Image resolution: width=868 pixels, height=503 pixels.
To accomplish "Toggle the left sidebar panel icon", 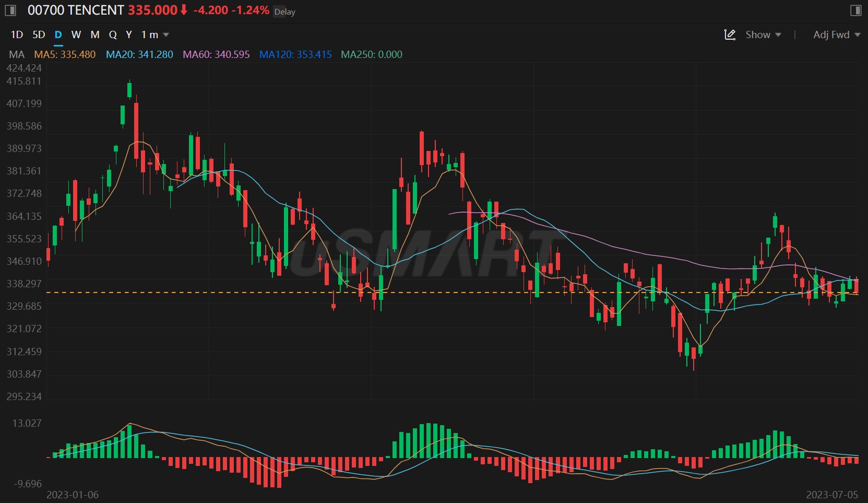I will pyautogui.click(x=10, y=10).
